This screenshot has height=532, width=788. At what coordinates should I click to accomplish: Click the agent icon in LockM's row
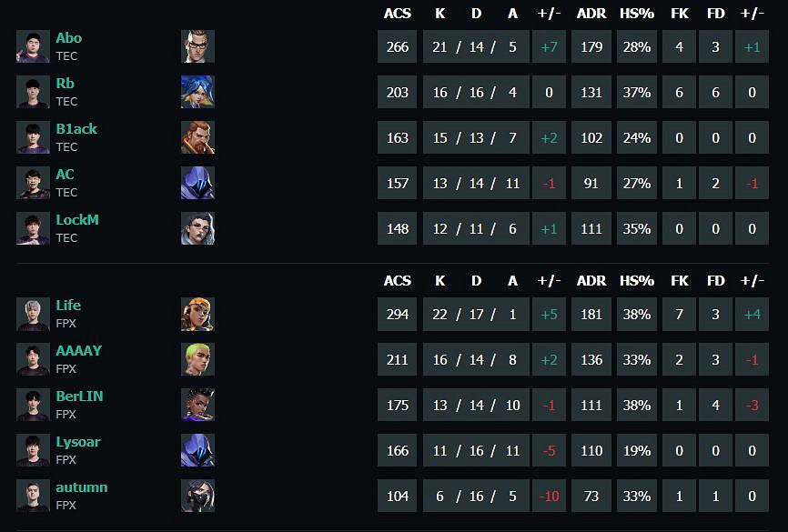pos(197,228)
